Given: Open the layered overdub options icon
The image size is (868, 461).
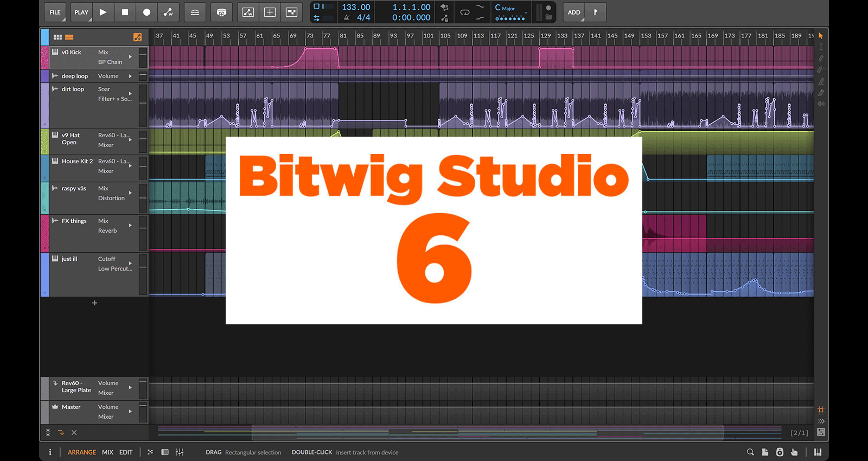Looking at the screenshot, I should coord(195,12).
